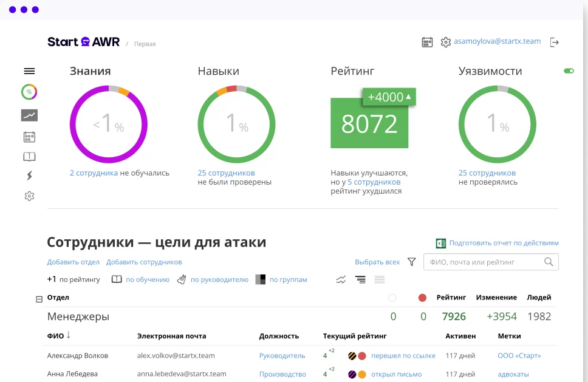588x382 pixels.
Task: Click the Навыки green ring chart
Action: tap(237, 124)
